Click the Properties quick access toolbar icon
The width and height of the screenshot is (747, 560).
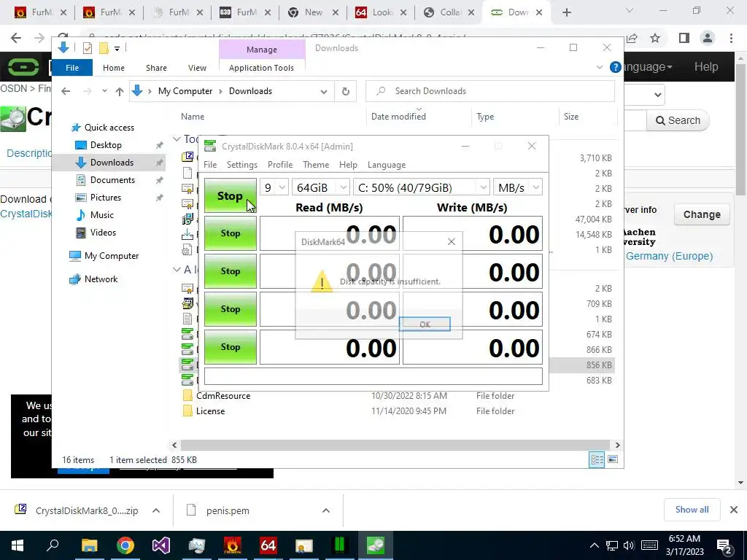(x=88, y=47)
